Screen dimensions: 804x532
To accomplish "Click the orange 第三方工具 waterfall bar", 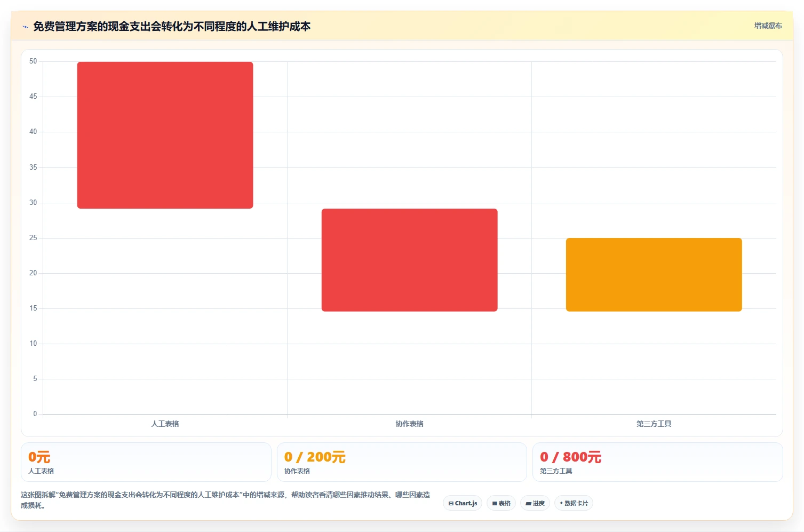I will (x=654, y=275).
